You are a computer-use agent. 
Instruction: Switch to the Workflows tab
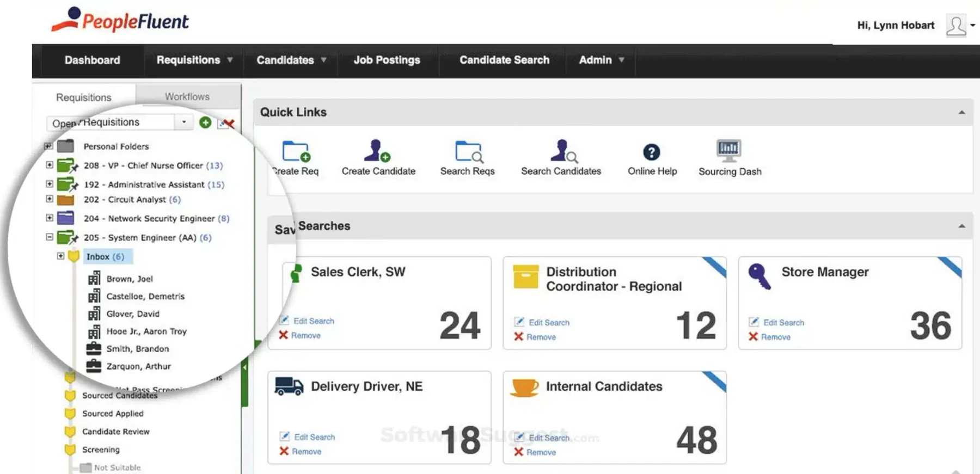coord(188,96)
